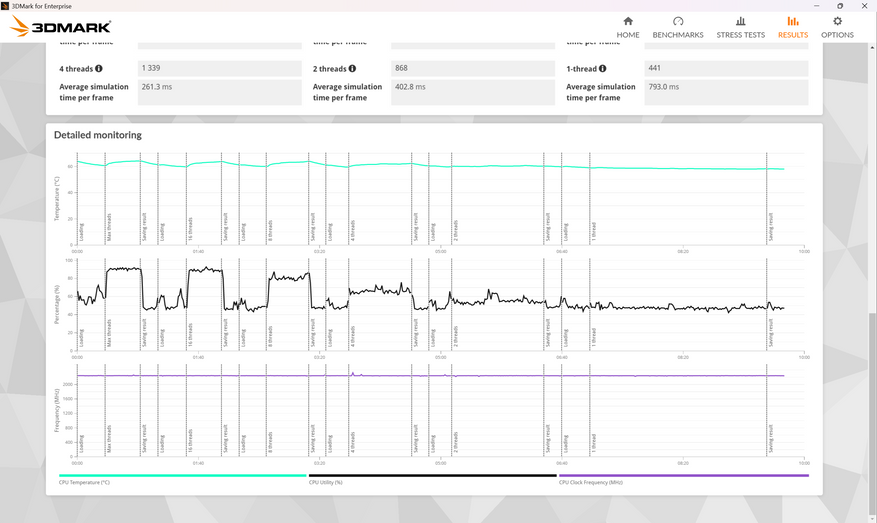
Task: Click the info icon beside 2 threads
Action: [x=352, y=69]
